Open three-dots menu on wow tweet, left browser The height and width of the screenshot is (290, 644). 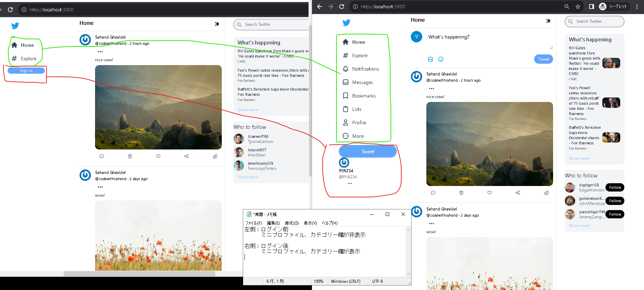100,187
